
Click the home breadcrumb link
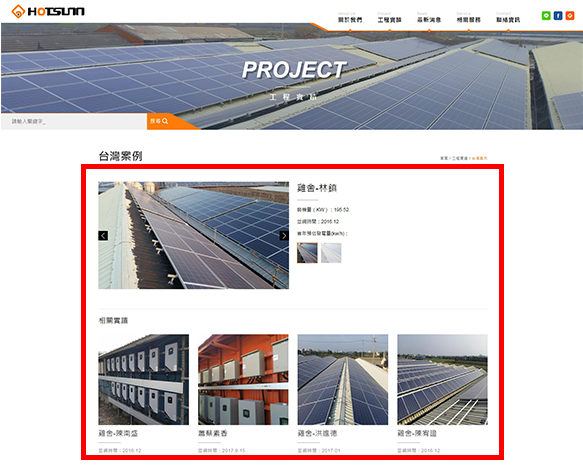coord(444,158)
